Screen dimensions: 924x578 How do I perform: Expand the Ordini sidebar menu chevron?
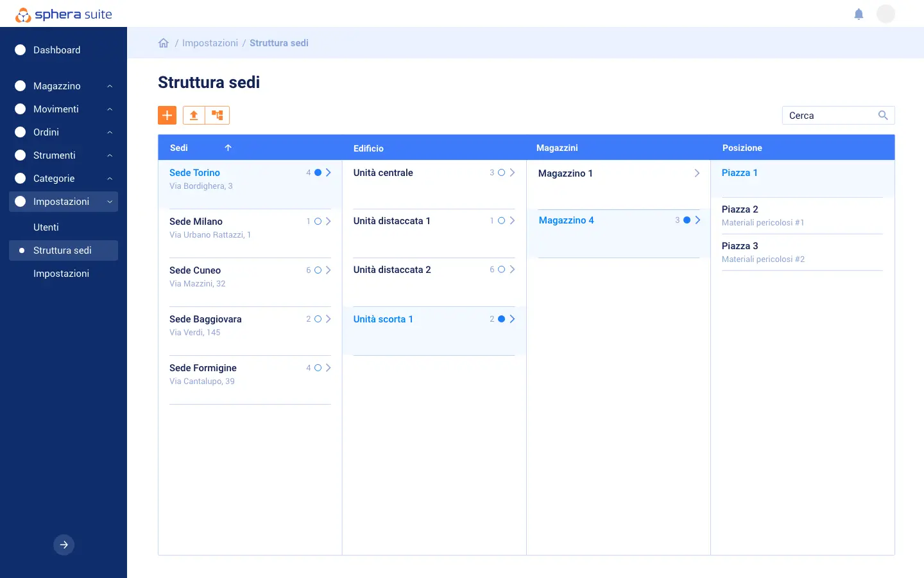110,132
